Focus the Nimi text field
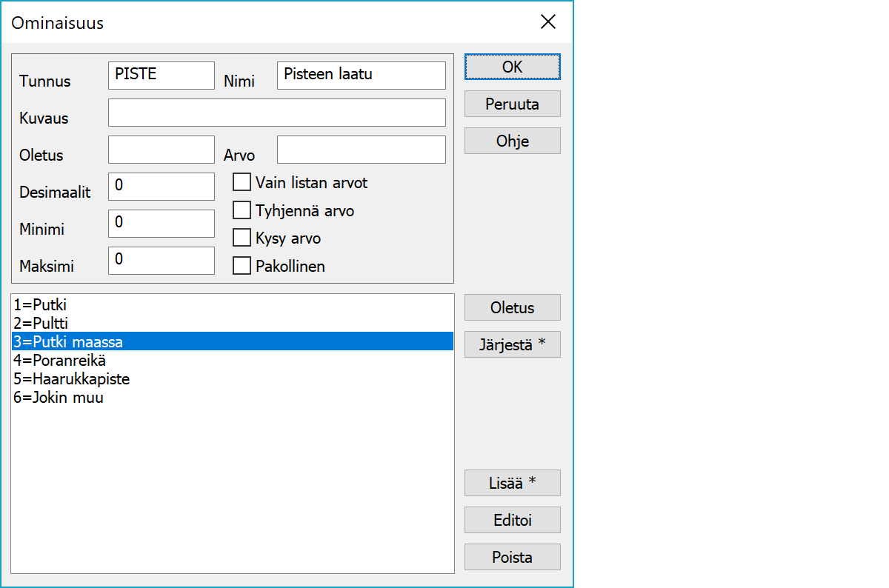The height and width of the screenshot is (588, 889). coord(361,76)
